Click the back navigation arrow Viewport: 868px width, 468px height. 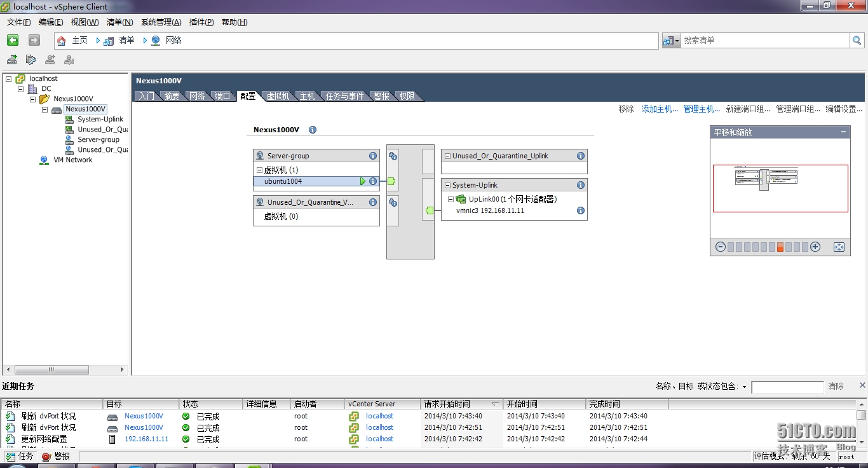click(13, 40)
